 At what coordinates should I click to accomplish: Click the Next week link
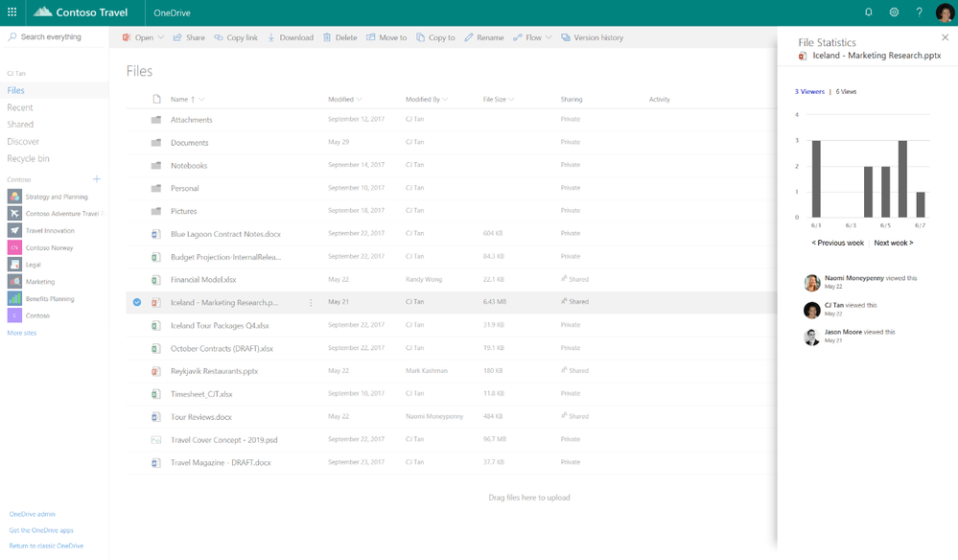(893, 243)
